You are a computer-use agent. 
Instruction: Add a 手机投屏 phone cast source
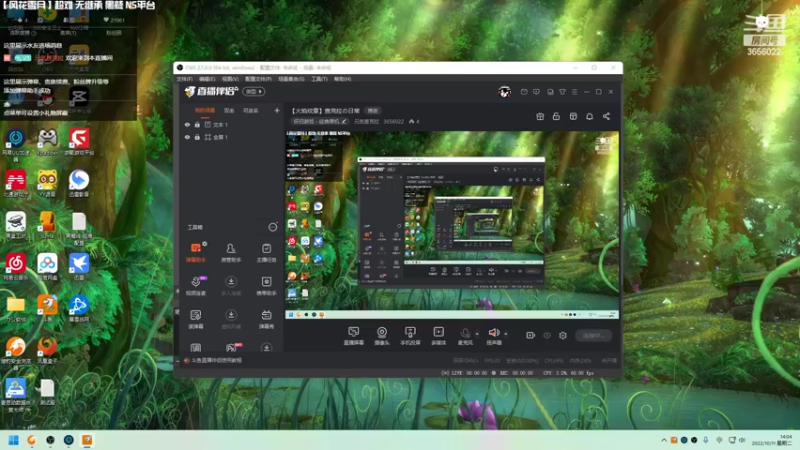coord(410,336)
